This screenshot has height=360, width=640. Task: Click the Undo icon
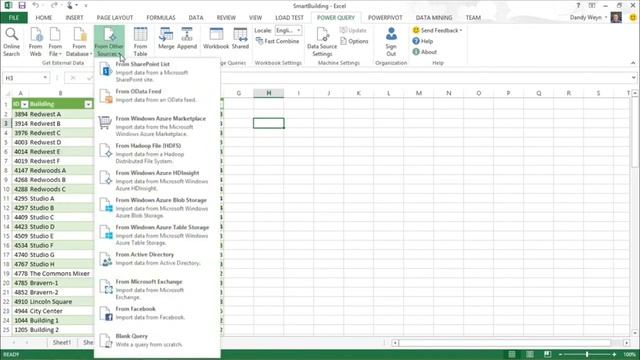tap(36, 5)
